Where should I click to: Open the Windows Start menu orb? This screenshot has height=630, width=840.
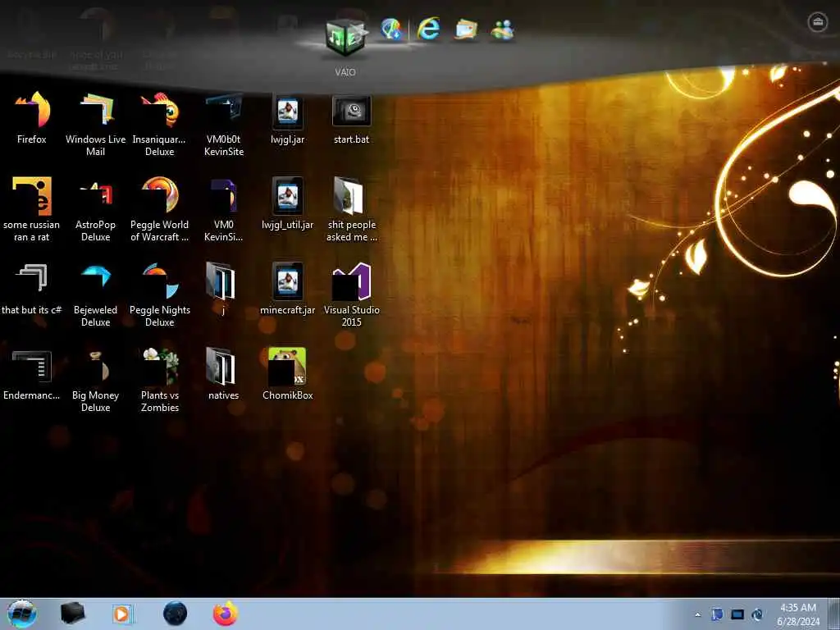pyautogui.click(x=22, y=614)
